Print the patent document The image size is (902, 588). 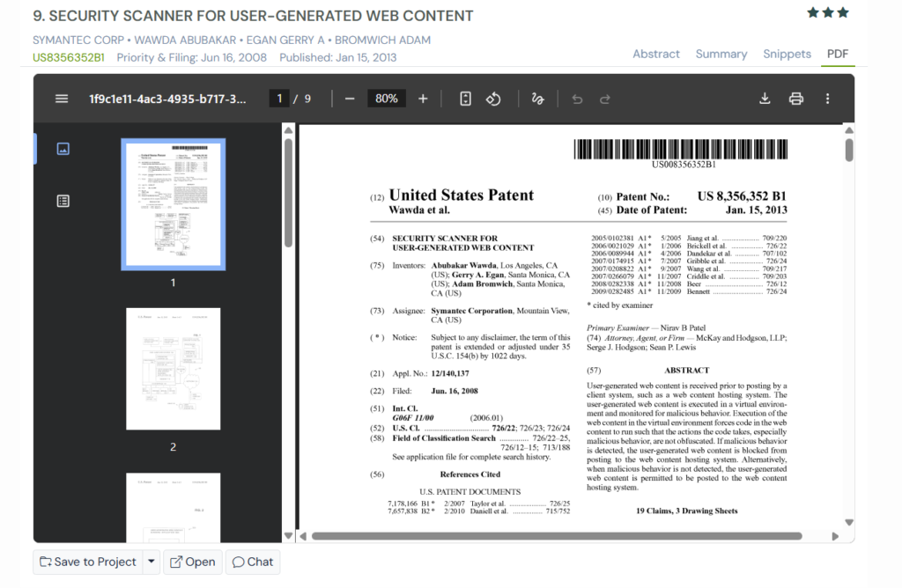pyautogui.click(x=795, y=99)
